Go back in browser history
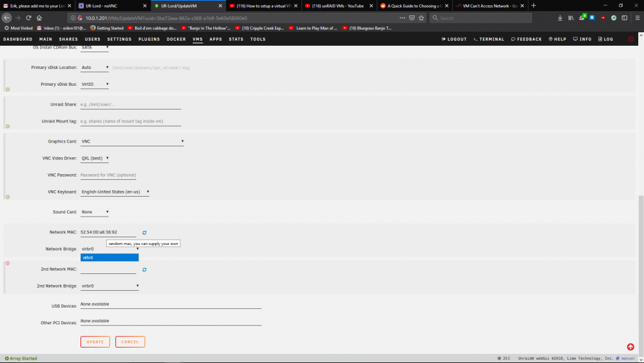Screen dimensions: 644x363 [x=6, y=17]
